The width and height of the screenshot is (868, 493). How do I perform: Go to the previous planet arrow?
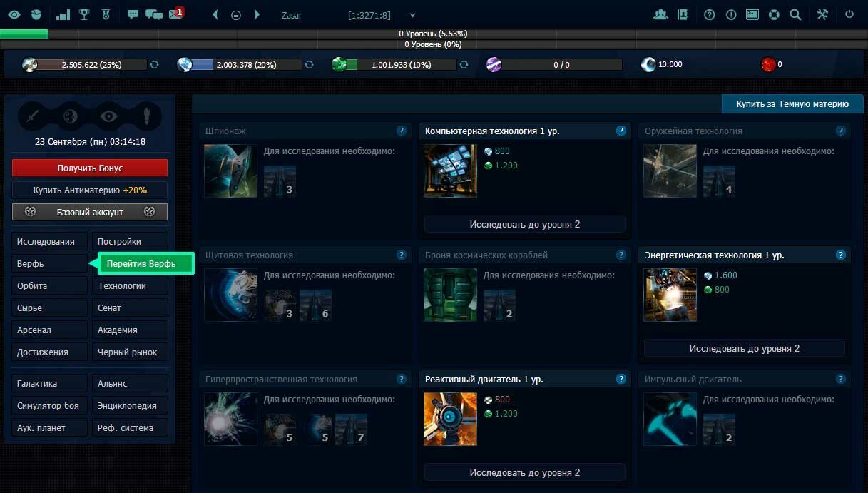(215, 14)
